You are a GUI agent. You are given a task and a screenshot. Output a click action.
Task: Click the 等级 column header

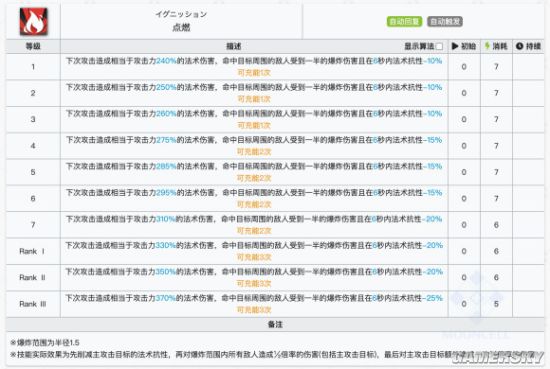click(33, 46)
